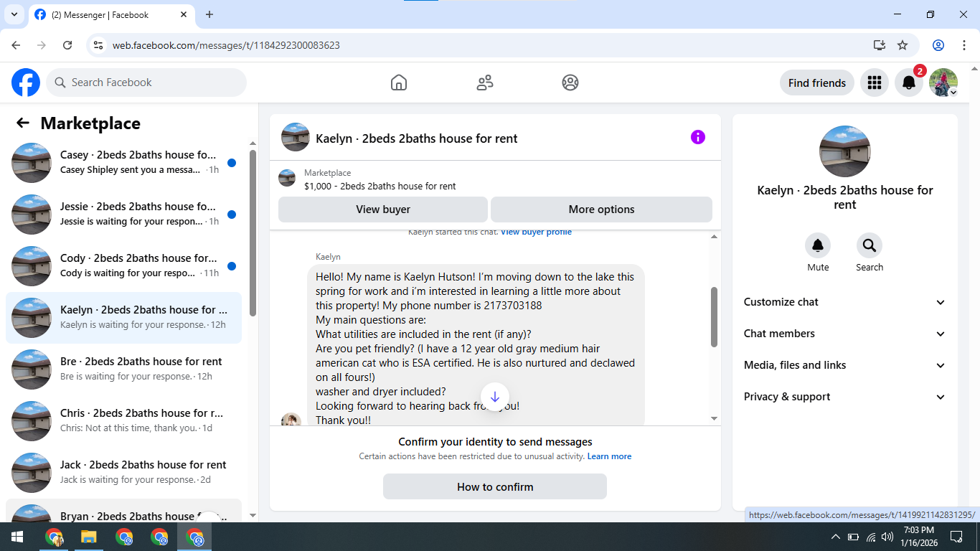Show hidden tray icons chevron
This screenshot has width=980, height=551.
(x=835, y=537)
